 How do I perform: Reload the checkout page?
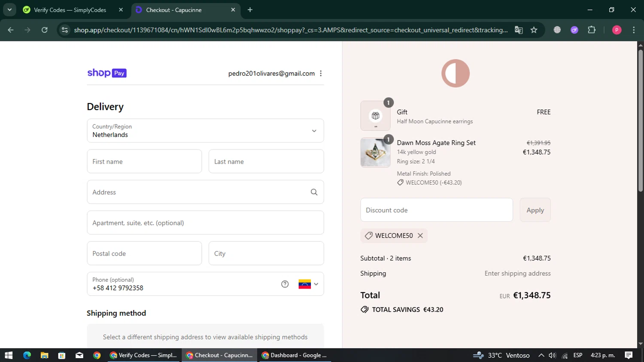pyautogui.click(x=45, y=30)
